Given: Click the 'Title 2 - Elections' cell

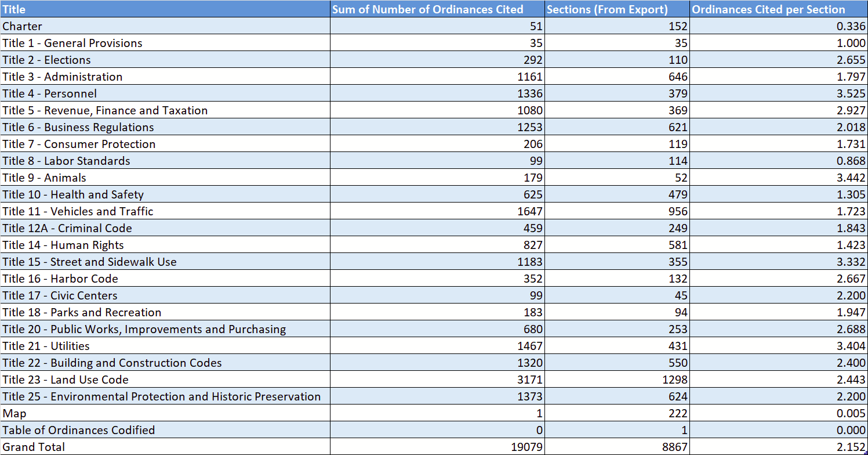Looking at the screenshot, I should [x=165, y=60].
